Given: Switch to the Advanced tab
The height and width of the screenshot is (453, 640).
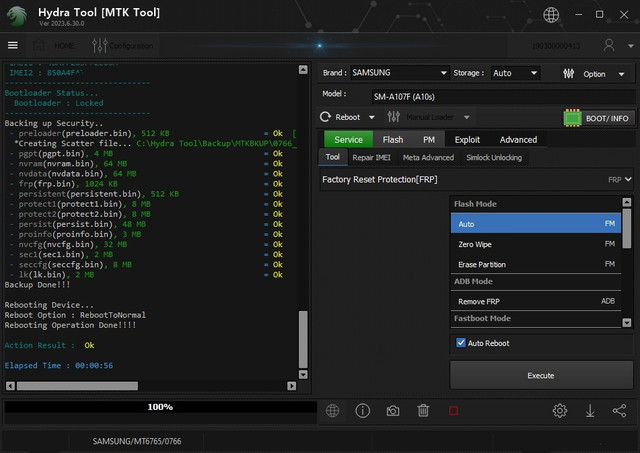Looking at the screenshot, I should tap(518, 140).
